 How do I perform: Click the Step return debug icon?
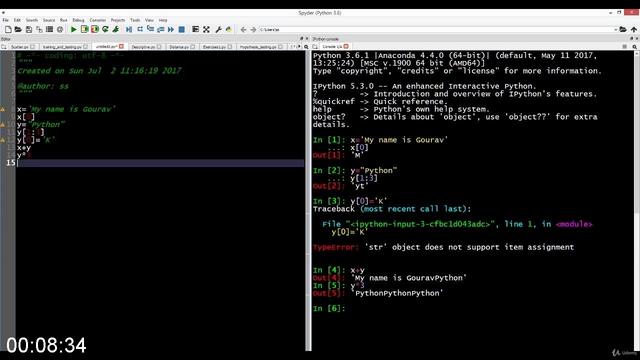pos(161,29)
